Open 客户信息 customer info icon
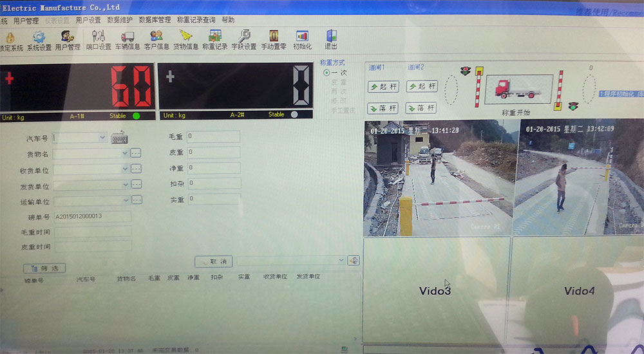Image resolution: width=644 pixels, height=354 pixels. coord(156,37)
